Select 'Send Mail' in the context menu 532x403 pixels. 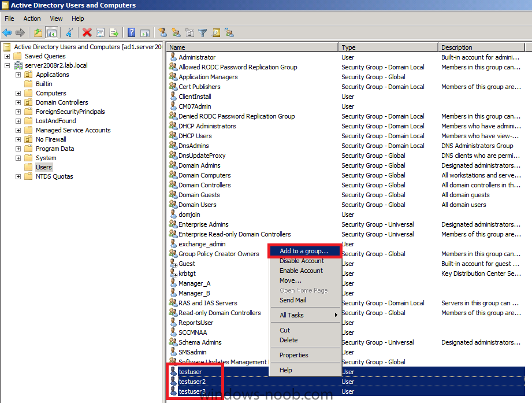[x=306, y=300]
